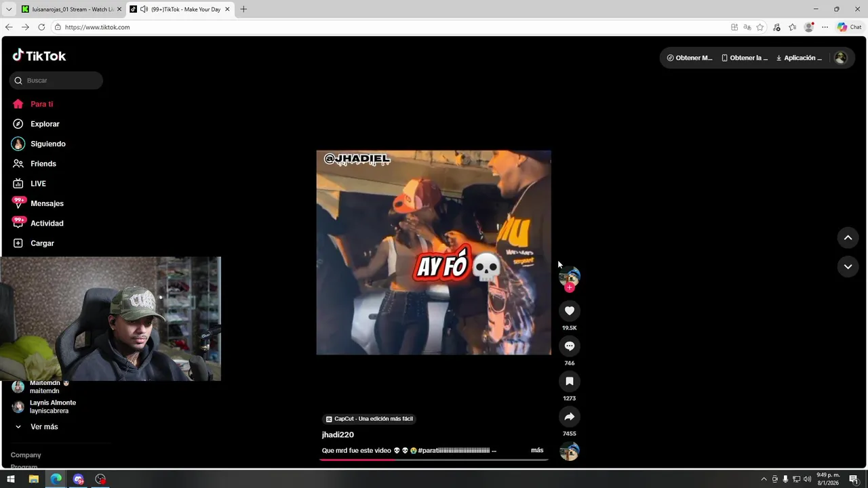Open the sound disc thumbnail below share
Viewport: 868px width, 488px height.
(569, 451)
